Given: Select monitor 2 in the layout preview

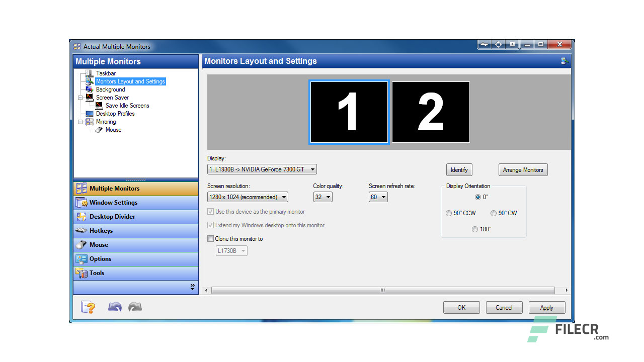Looking at the screenshot, I should tap(431, 112).
